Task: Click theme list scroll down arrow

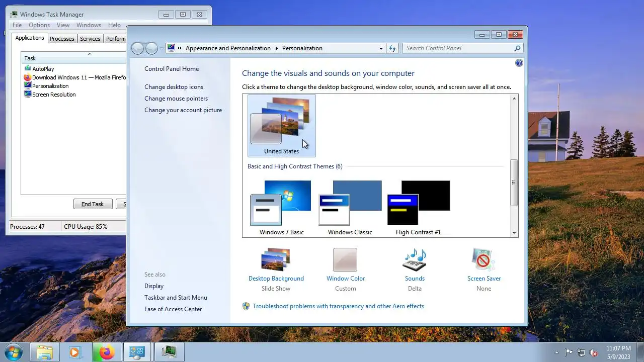Action: 514,233
